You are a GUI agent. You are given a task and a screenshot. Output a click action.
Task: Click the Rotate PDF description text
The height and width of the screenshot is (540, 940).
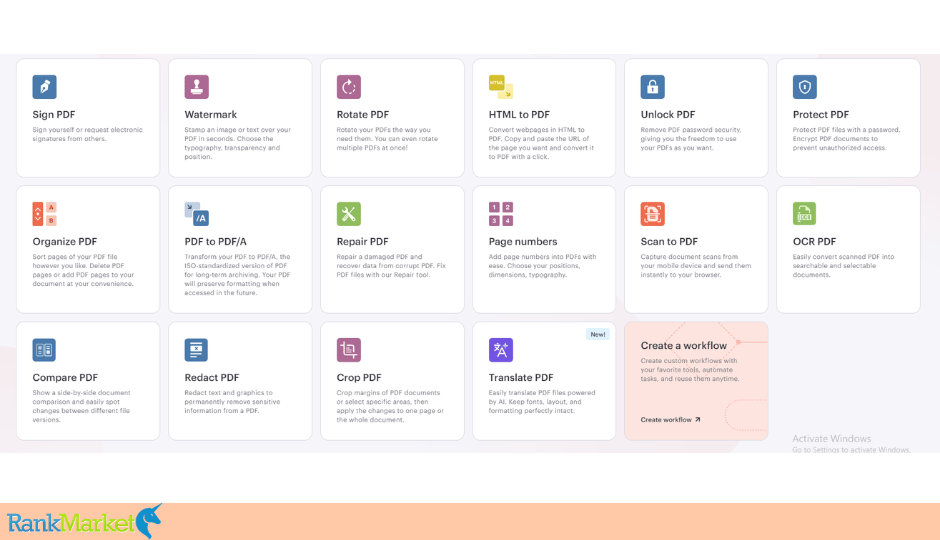tap(387, 138)
